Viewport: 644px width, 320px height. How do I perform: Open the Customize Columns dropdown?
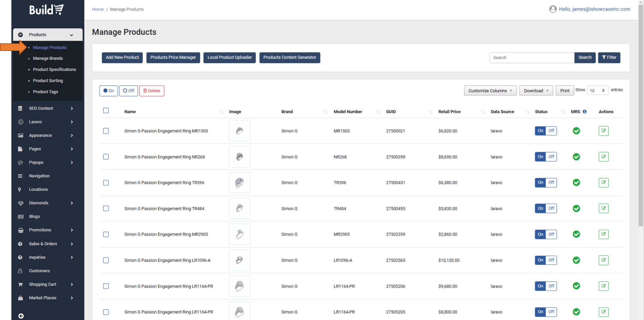(x=490, y=91)
